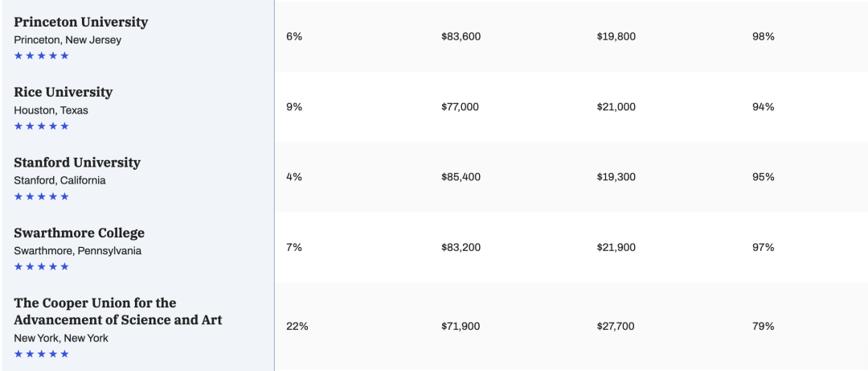Click Cooper Union's five-star rating
Screen dimensions: 868x371
(x=42, y=354)
